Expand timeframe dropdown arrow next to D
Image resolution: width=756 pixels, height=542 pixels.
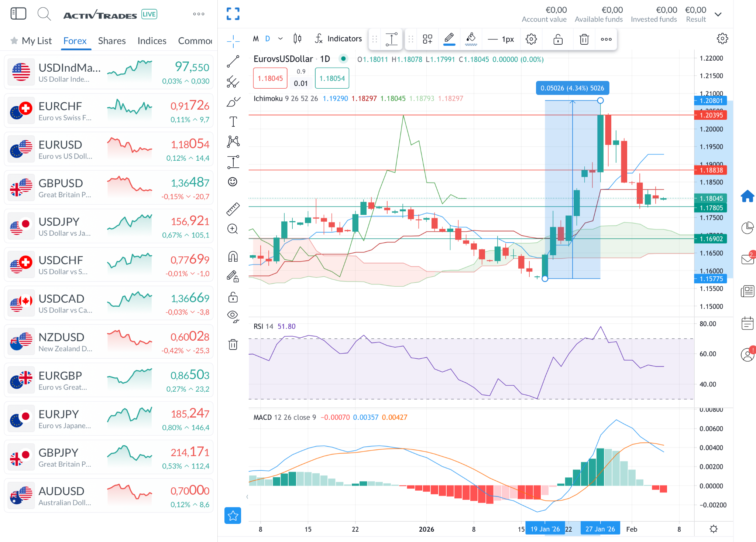pyautogui.click(x=281, y=38)
